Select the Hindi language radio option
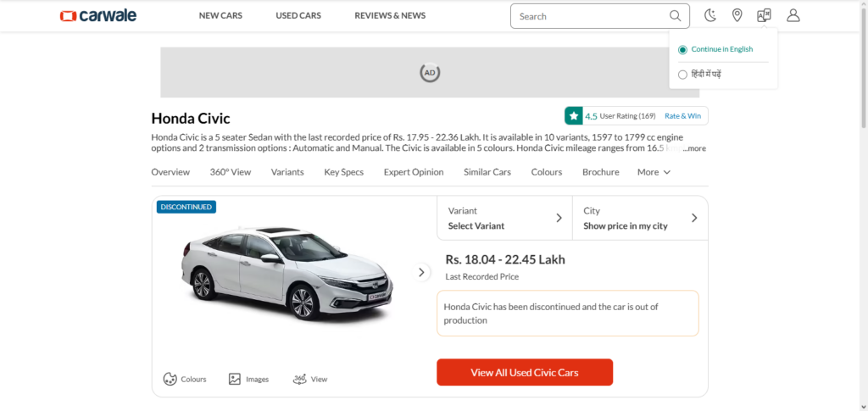The width and height of the screenshot is (868, 411). [682, 75]
